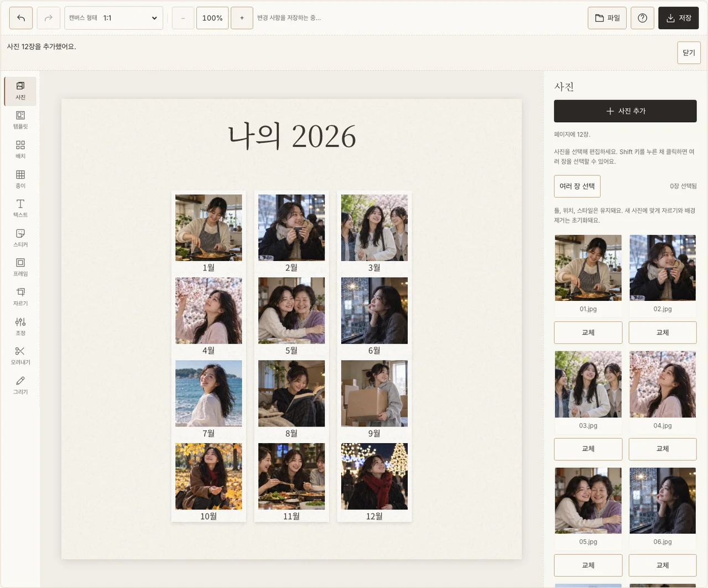Open the 스티커 (Sticker) tool
This screenshot has height=588, width=708.
(x=20, y=238)
